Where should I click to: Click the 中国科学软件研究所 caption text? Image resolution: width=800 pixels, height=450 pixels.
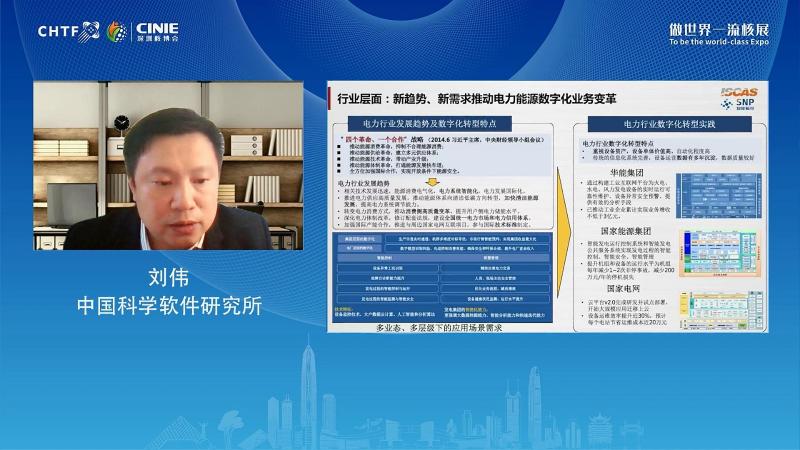click(x=169, y=305)
